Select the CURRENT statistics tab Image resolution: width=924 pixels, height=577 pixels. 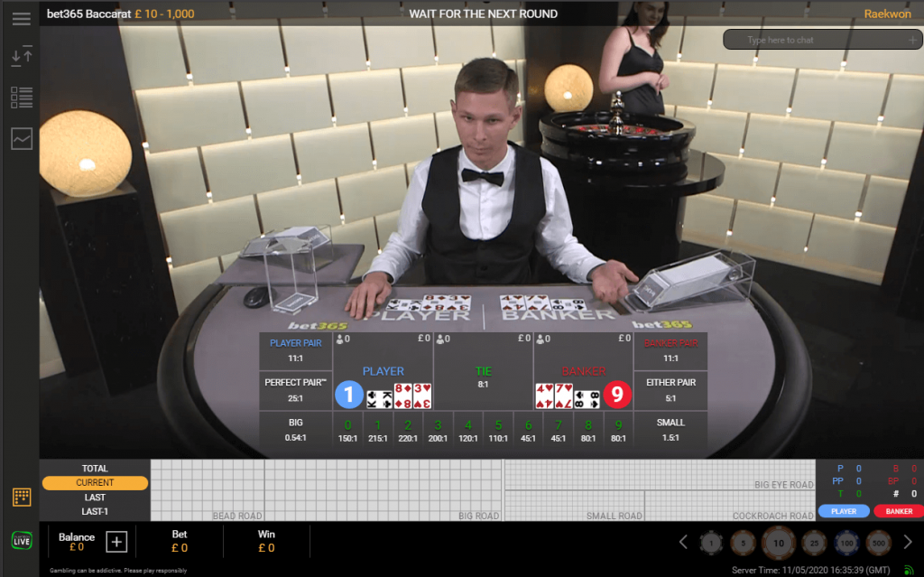[x=94, y=482]
